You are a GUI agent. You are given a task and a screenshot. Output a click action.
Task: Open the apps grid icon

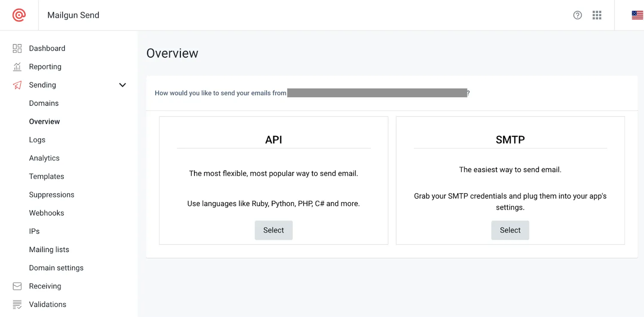tap(597, 15)
